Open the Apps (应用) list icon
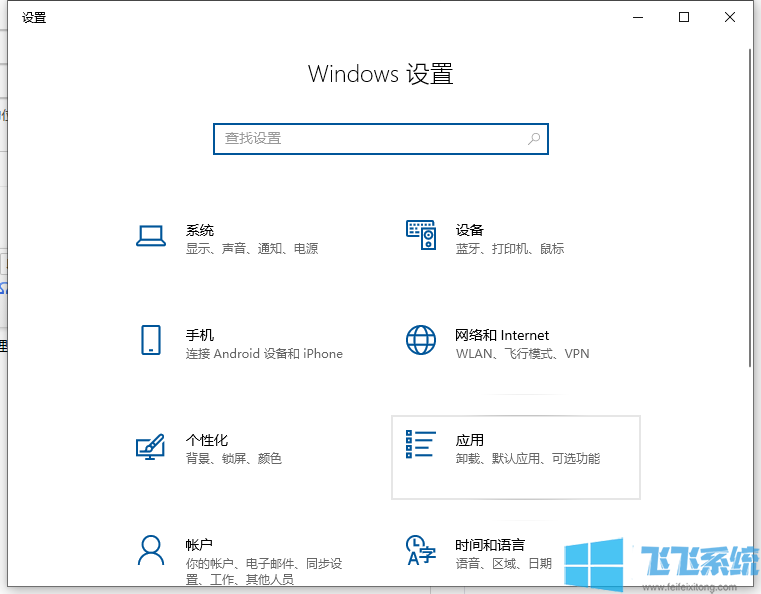The width and height of the screenshot is (761, 594). 421,444
